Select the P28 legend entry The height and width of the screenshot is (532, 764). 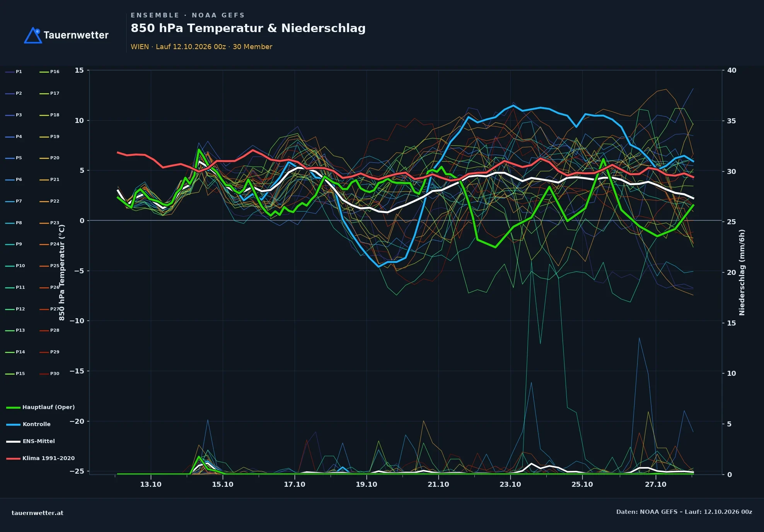click(x=49, y=331)
